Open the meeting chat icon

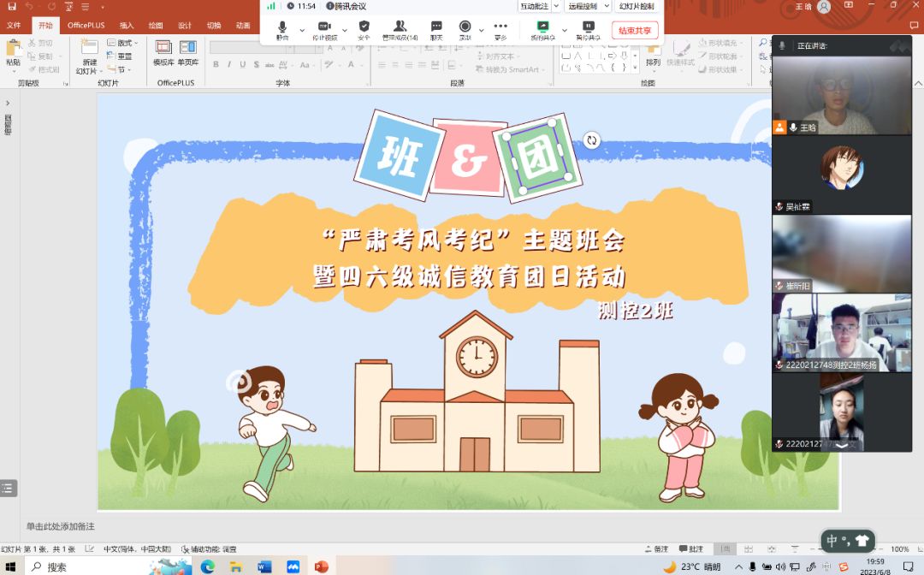click(x=436, y=30)
